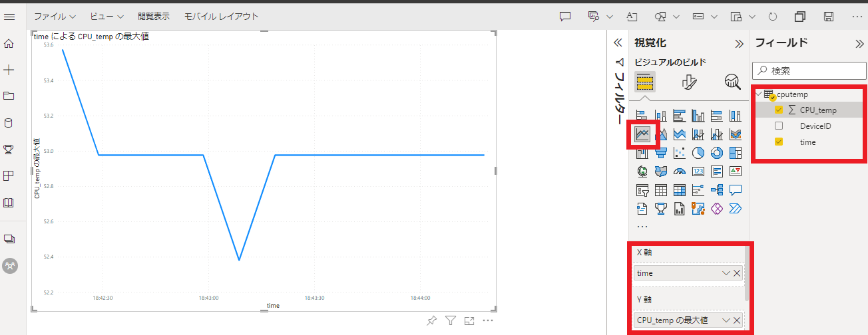Pin the visual with the pin icon
Screen dimensions: 868x335
coord(431,321)
